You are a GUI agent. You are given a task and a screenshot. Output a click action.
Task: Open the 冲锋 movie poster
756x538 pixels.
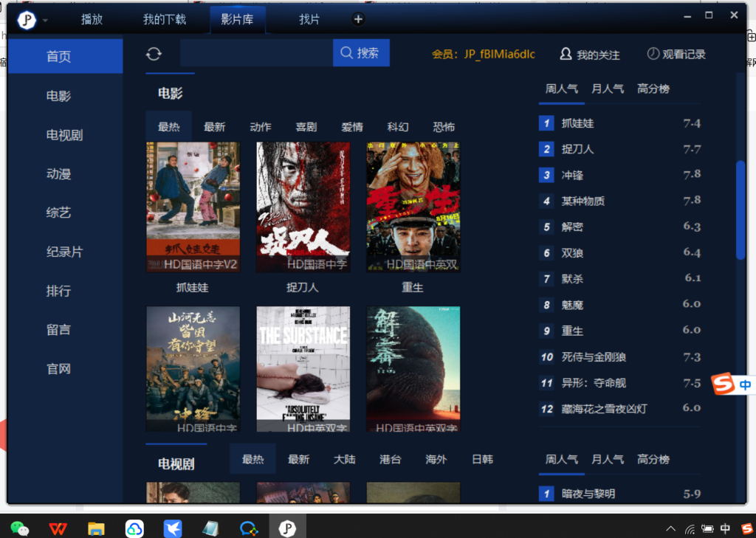pos(193,369)
